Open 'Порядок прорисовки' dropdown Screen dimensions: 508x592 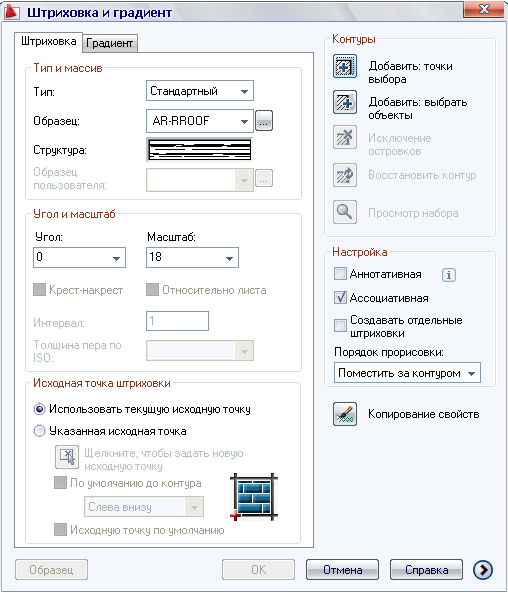click(x=407, y=373)
